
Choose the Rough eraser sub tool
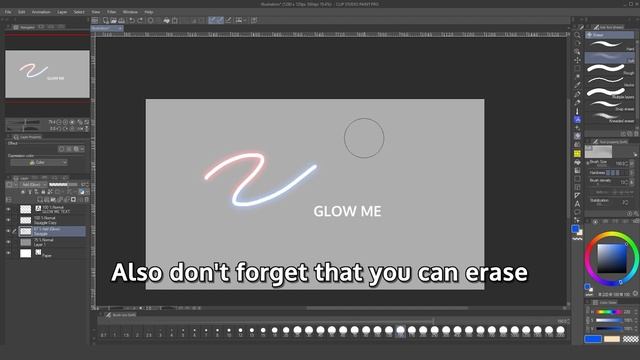(610, 69)
